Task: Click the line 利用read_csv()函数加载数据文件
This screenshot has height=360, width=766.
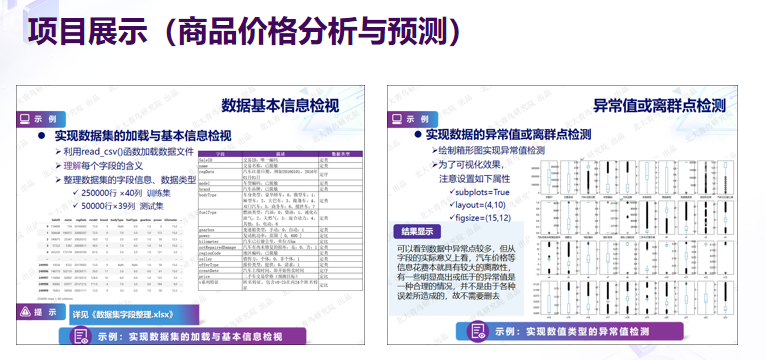Action: (129, 151)
